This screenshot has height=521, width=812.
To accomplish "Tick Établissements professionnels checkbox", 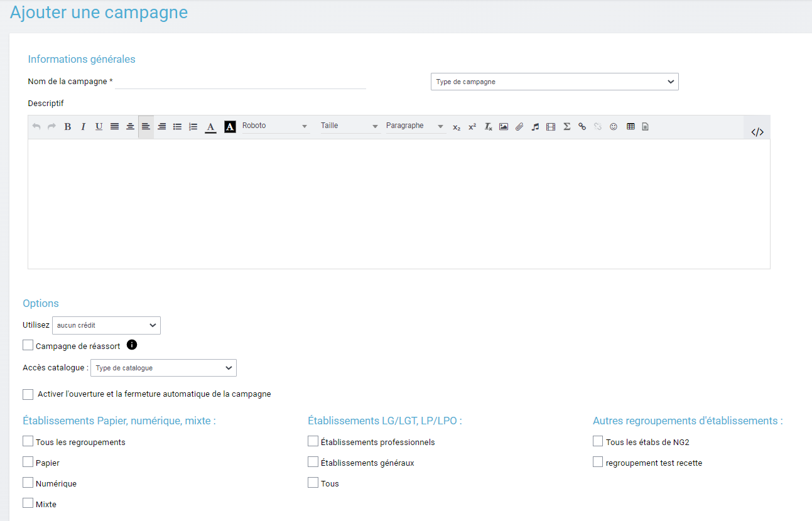I will coord(313,441).
